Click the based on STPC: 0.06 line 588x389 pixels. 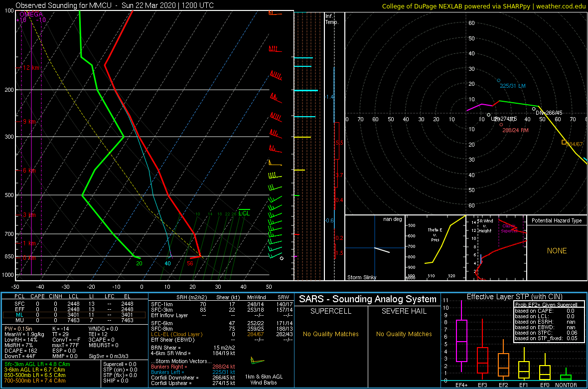pos(547,332)
